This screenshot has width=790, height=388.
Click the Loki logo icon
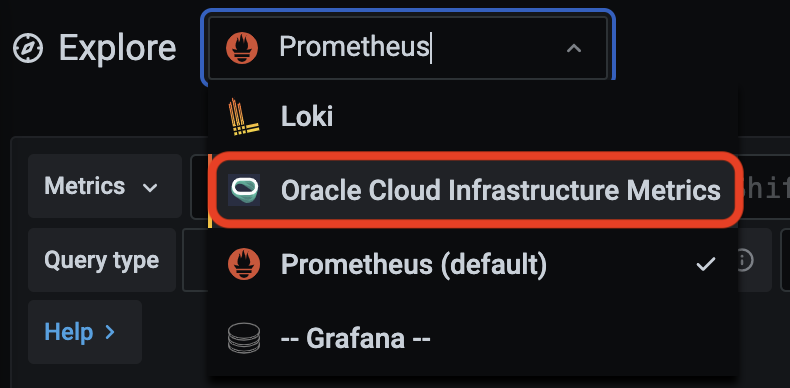coord(243,117)
